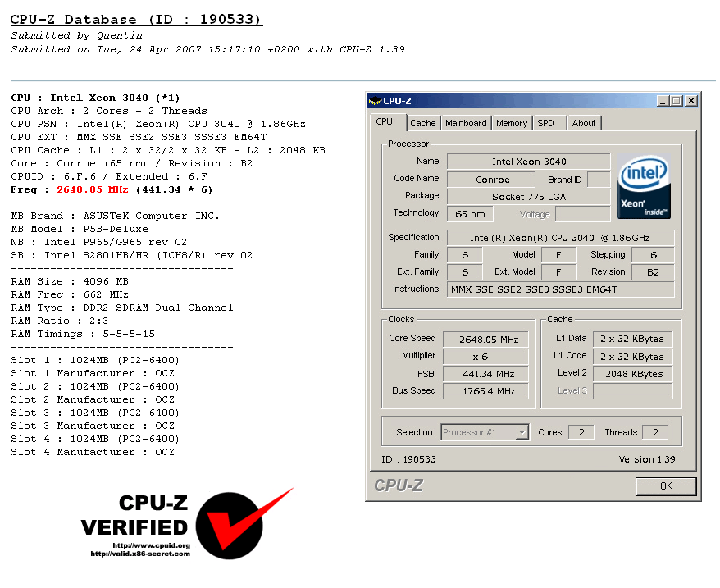Viewport: 720px width, 588px height.
Task: Click the L1 Code cache field
Action: pyautogui.click(x=633, y=357)
